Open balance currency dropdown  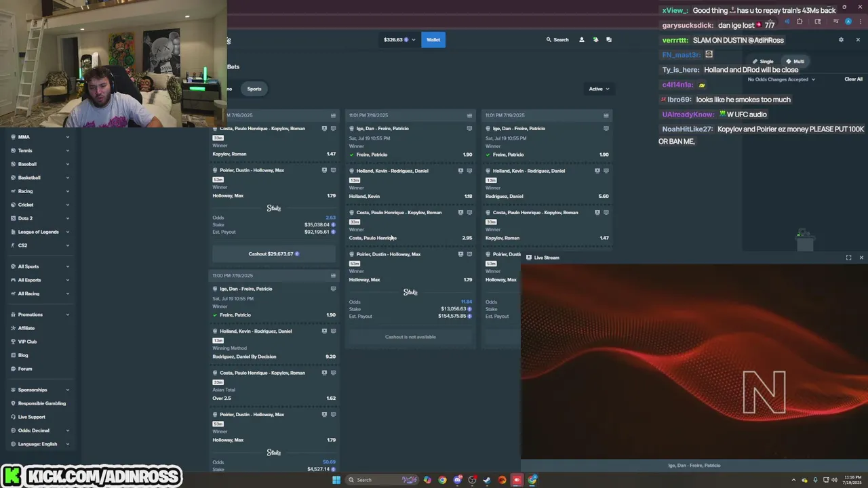399,40
